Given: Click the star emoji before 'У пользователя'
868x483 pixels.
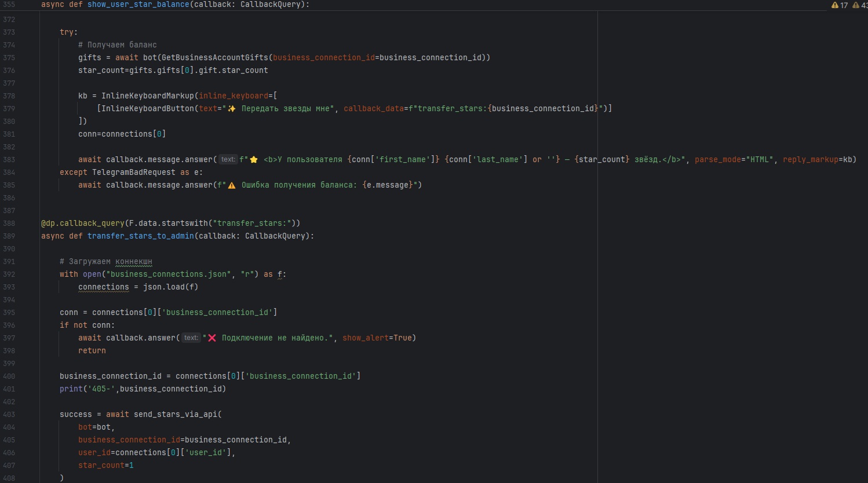Looking at the screenshot, I should tap(253, 159).
